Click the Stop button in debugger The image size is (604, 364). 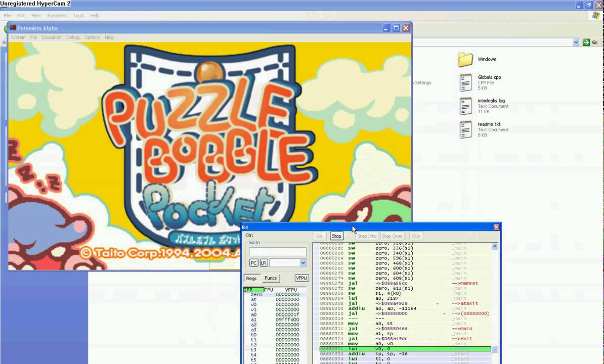click(337, 236)
